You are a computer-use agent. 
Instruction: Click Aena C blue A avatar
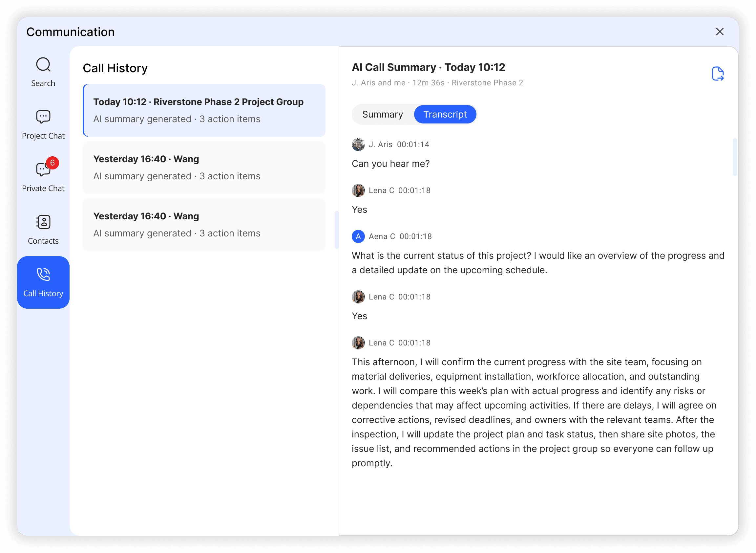(x=358, y=237)
